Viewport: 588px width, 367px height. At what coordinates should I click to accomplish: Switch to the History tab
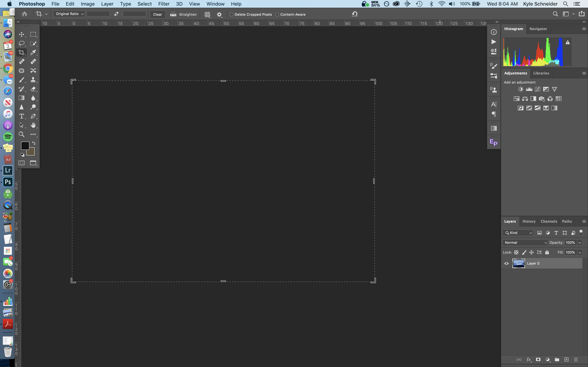pyautogui.click(x=529, y=221)
